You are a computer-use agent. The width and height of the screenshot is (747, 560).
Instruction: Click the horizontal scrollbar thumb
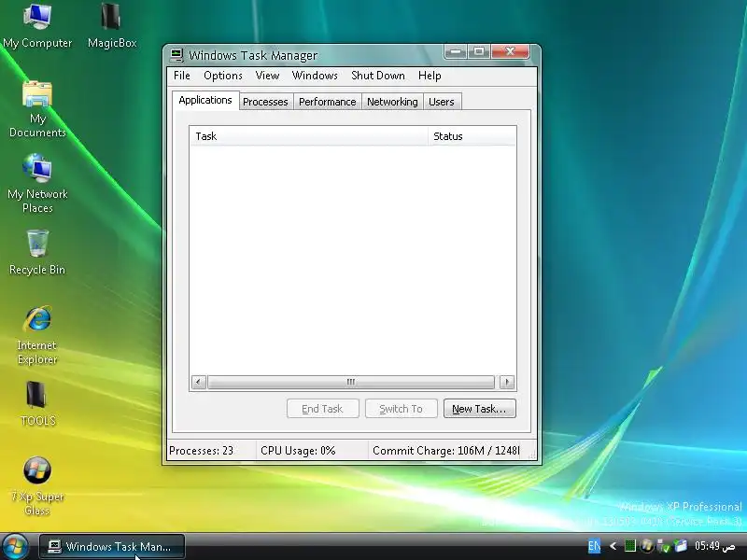(351, 382)
